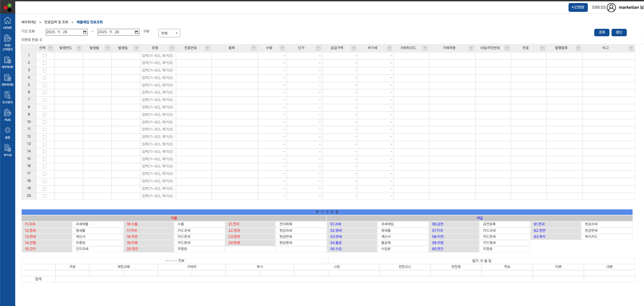The width and height of the screenshot is (644, 306).
Task: Check the selection box in row 1
Action: (x=45, y=56)
